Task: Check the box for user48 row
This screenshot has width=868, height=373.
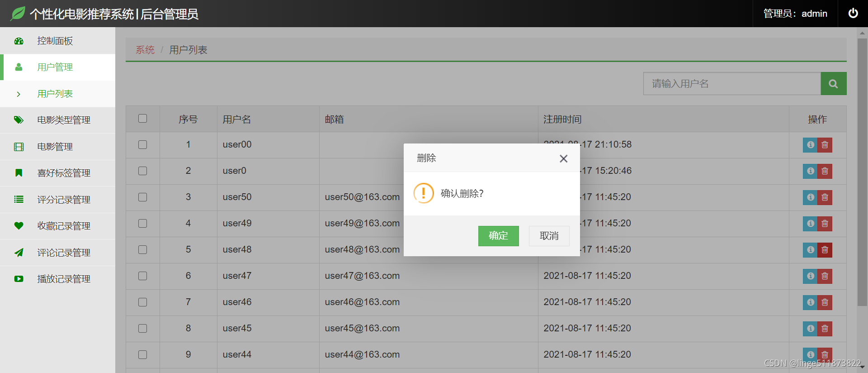Action: 143,250
